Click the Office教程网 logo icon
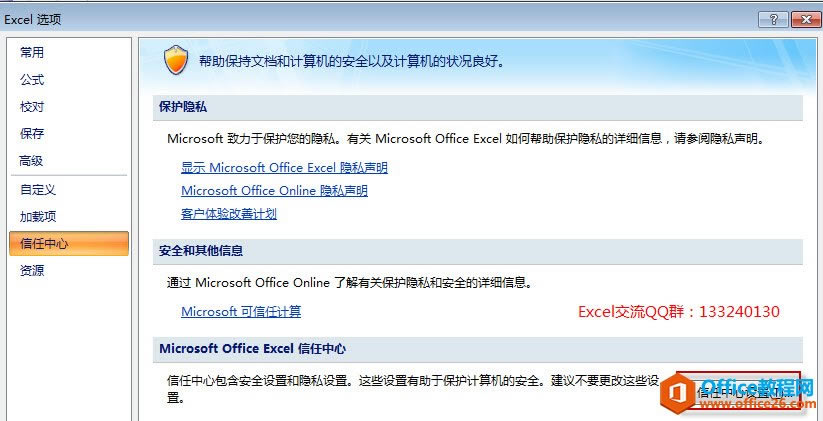The height and width of the screenshot is (421, 823). 676,394
